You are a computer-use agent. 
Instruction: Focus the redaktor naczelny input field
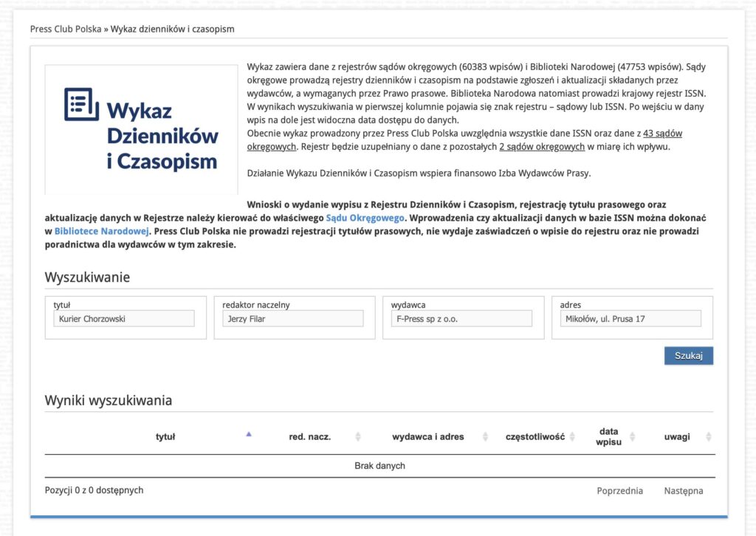pos(292,319)
